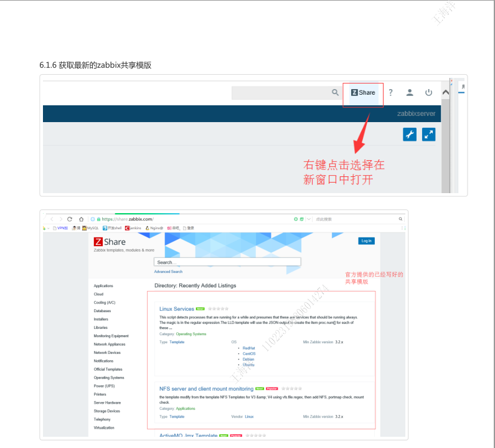Select the Power (UPS) category
495x448 pixels.
tap(104, 386)
